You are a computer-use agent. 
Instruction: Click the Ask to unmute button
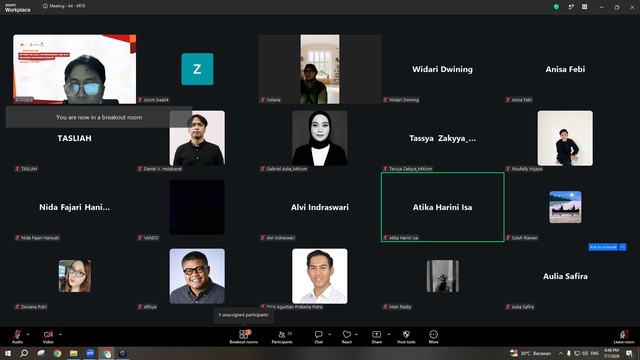pyautogui.click(x=603, y=247)
